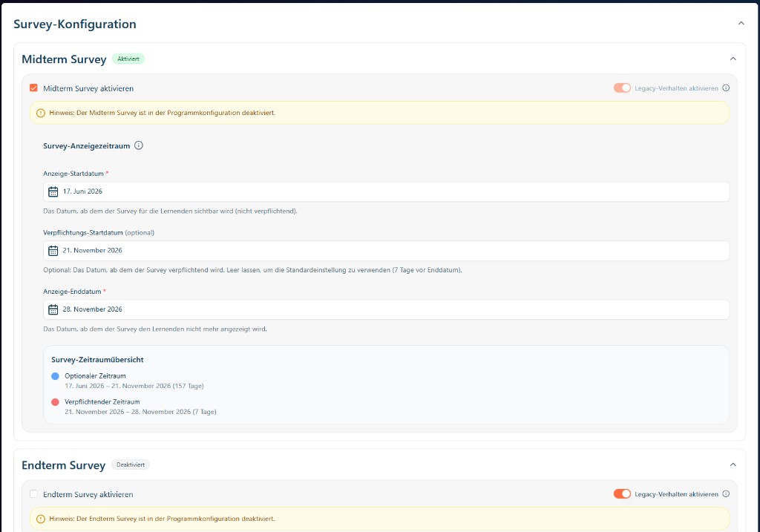Click calendar icon in Verpflichtungs-Startdatum field
This screenshot has height=532, width=760.
pos(53,251)
